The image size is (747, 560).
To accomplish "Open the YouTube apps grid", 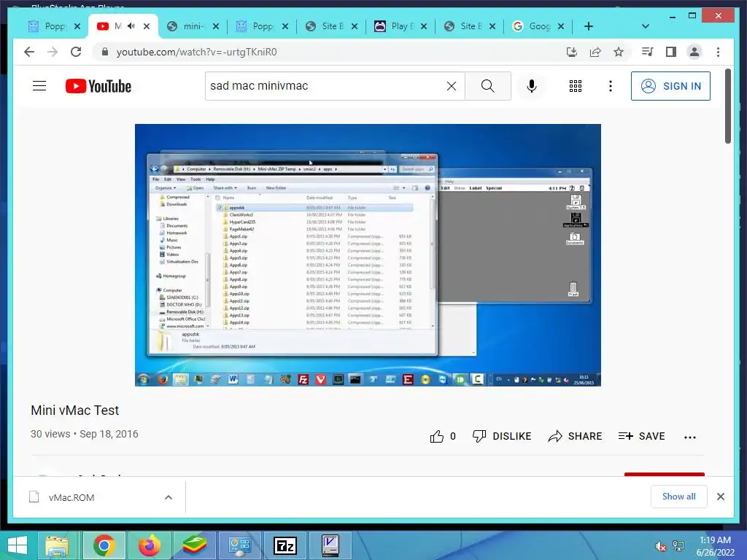I will coord(576,86).
